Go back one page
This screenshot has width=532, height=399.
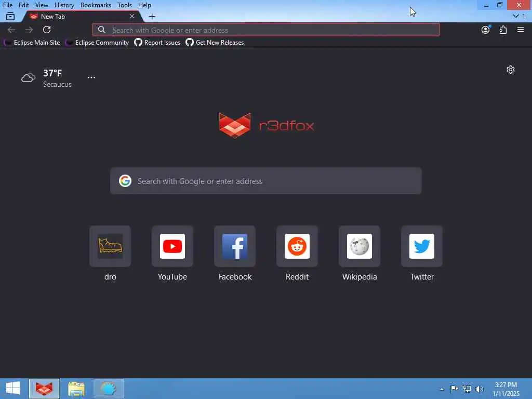coord(11,30)
